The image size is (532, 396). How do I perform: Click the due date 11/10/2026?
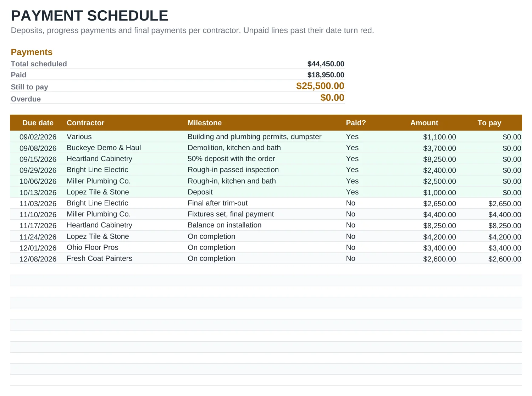(x=38, y=215)
